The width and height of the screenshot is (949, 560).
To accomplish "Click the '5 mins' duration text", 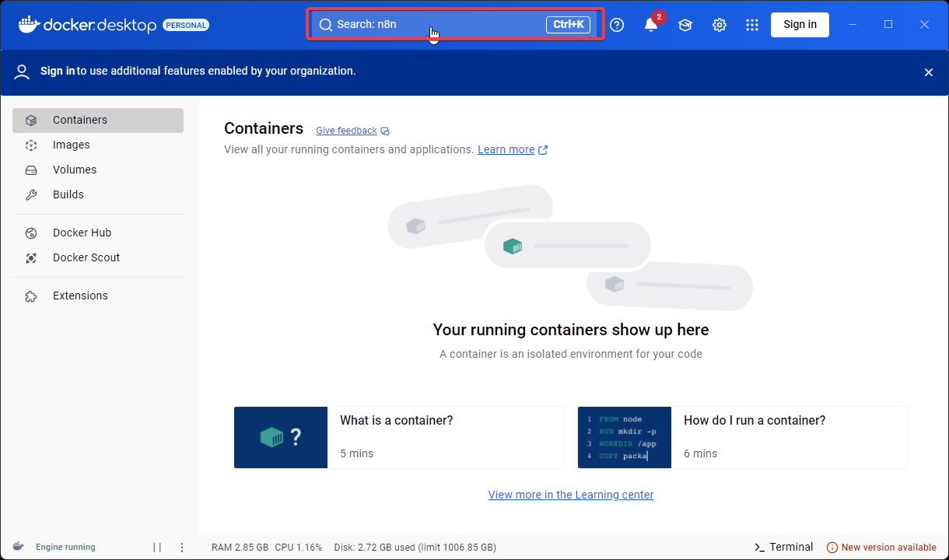I will tap(357, 453).
